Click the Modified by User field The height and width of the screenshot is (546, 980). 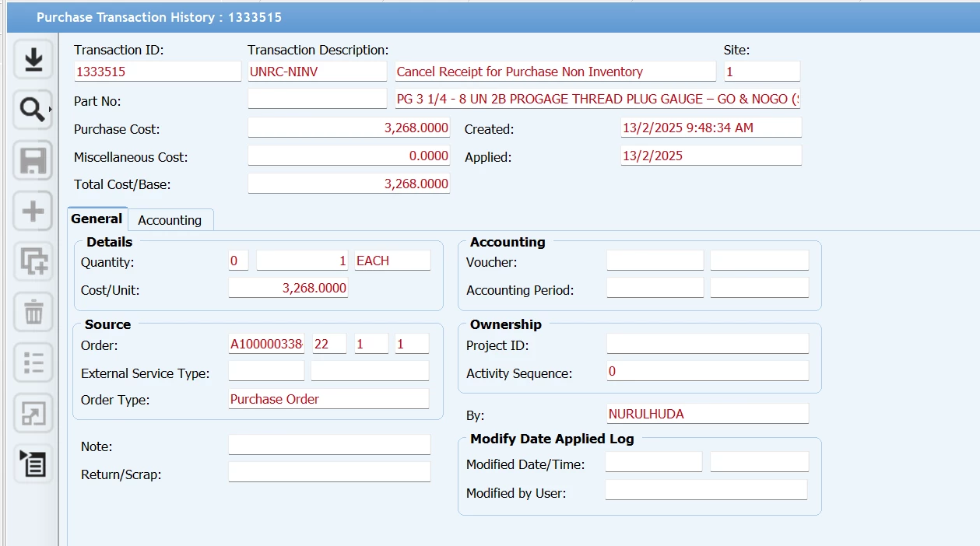click(706, 490)
